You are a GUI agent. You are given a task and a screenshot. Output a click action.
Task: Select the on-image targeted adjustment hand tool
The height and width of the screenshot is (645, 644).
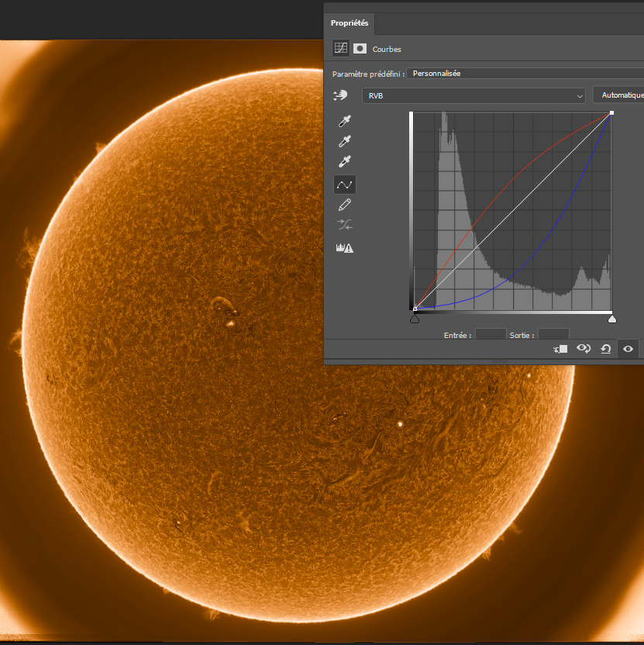340,95
